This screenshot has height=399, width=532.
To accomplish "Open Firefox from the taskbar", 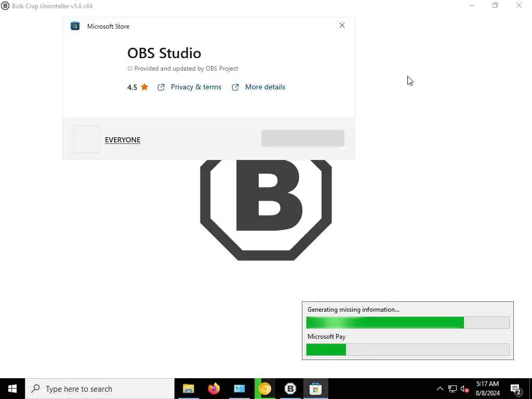I will (214, 389).
